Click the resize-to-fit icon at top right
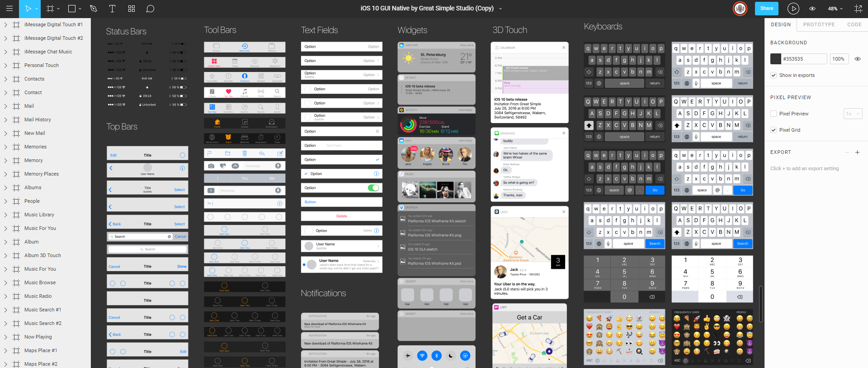Viewport: 868px width, 368px height. pyautogui.click(x=858, y=9)
